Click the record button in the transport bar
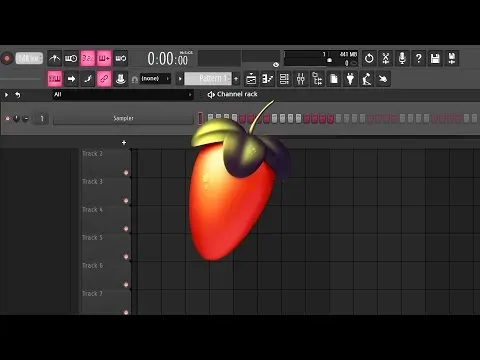 (x=7, y=58)
